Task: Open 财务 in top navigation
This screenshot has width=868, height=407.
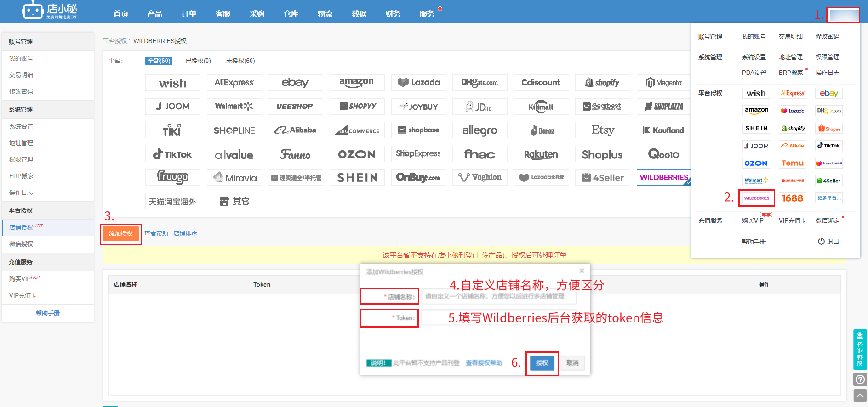Action: tap(393, 14)
